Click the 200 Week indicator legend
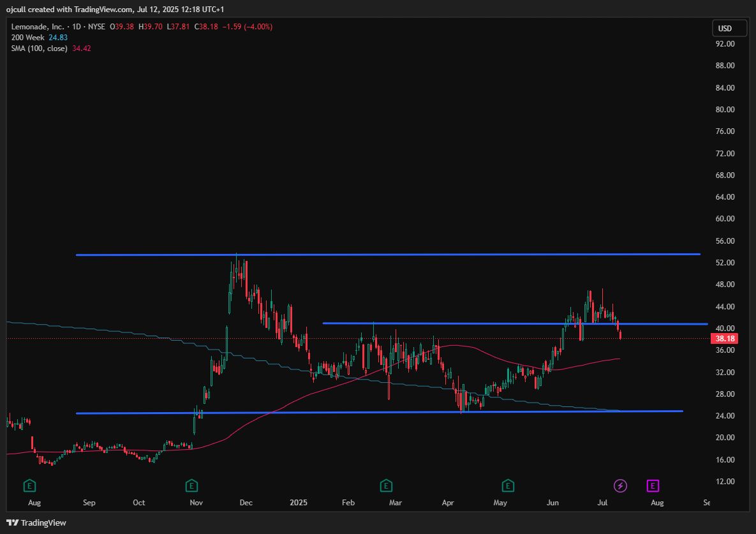Viewport: 756px width, 534px height. [28, 38]
